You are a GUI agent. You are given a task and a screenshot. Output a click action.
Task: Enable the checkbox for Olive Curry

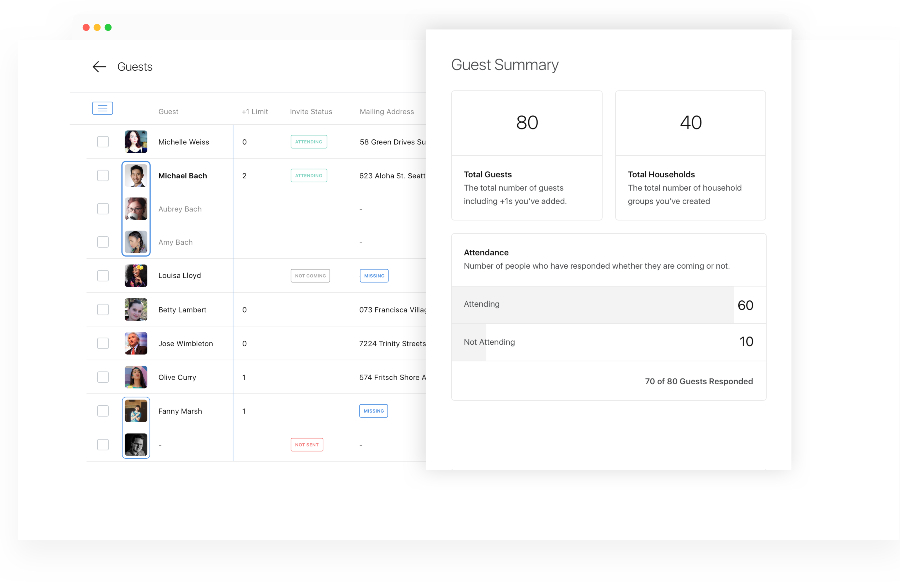coord(103,377)
